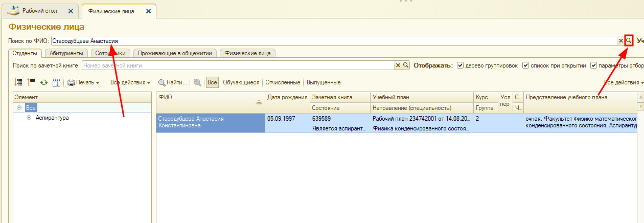Toggle the 'параметры отбора' checkbox
This screenshot has width=644, height=223.
click(594, 65)
